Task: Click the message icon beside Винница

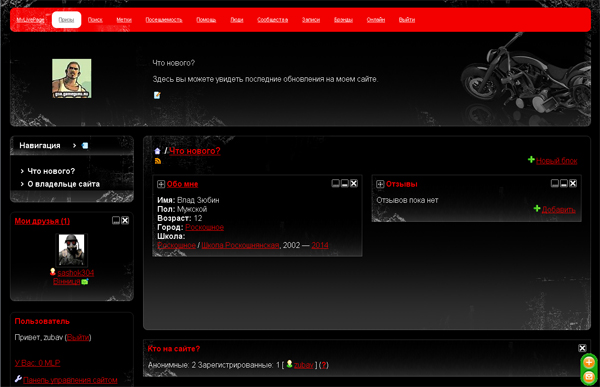Action: [x=85, y=281]
